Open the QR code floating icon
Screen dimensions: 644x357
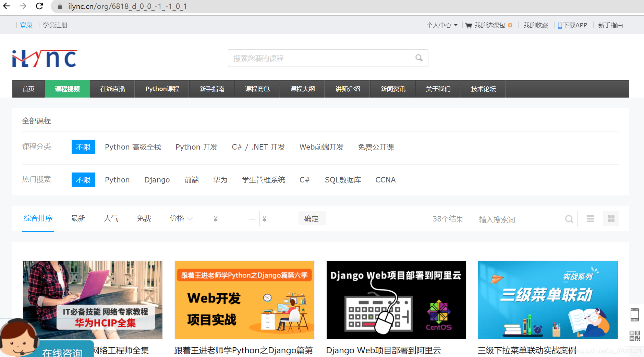click(x=634, y=335)
